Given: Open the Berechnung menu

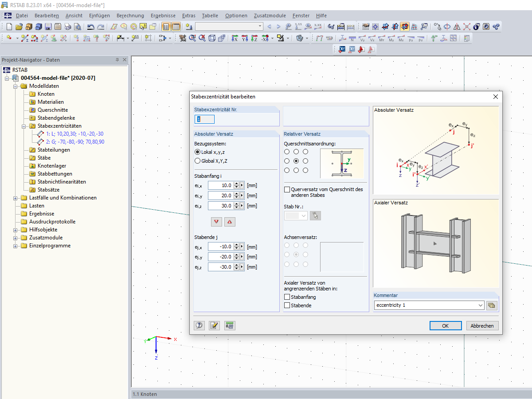Looking at the screenshot, I should click(130, 16).
